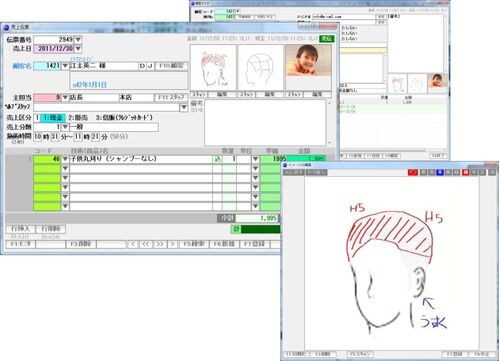The image size is (500, 361).
Task: Open the hand-drawn haircut sketch thumbnail
Action: [213, 68]
